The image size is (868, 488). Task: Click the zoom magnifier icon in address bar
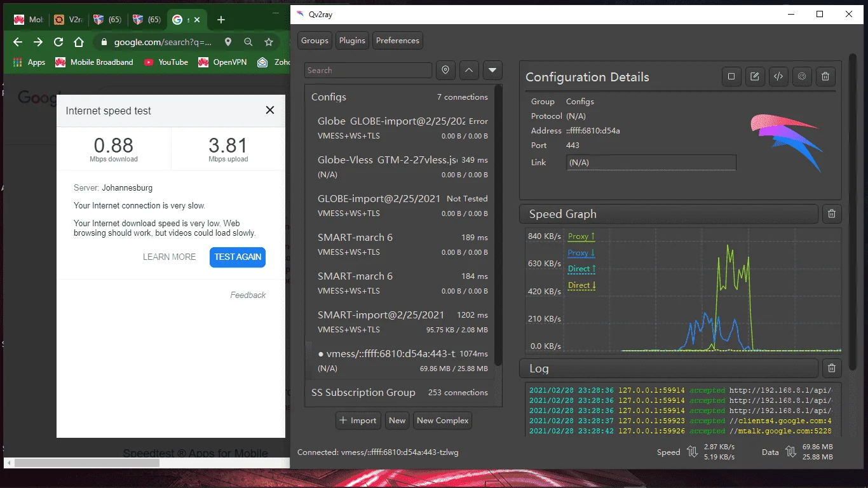tap(248, 42)
